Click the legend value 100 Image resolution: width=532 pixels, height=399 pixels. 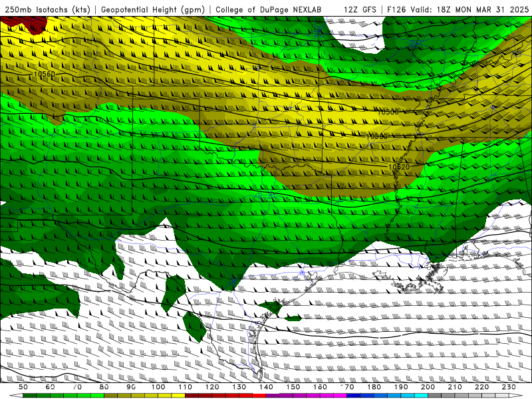click(158, 387)
